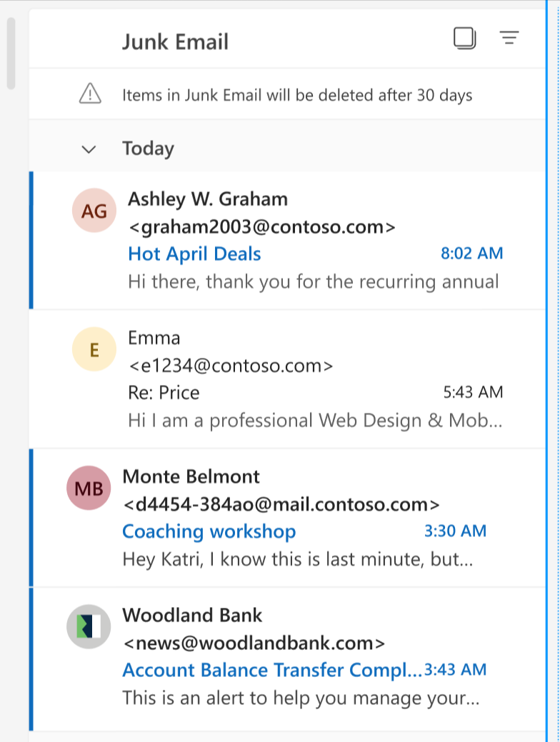
Task: Click the junk email warning triangle icon
Action: pyautogui.click(x=90, y=94)
